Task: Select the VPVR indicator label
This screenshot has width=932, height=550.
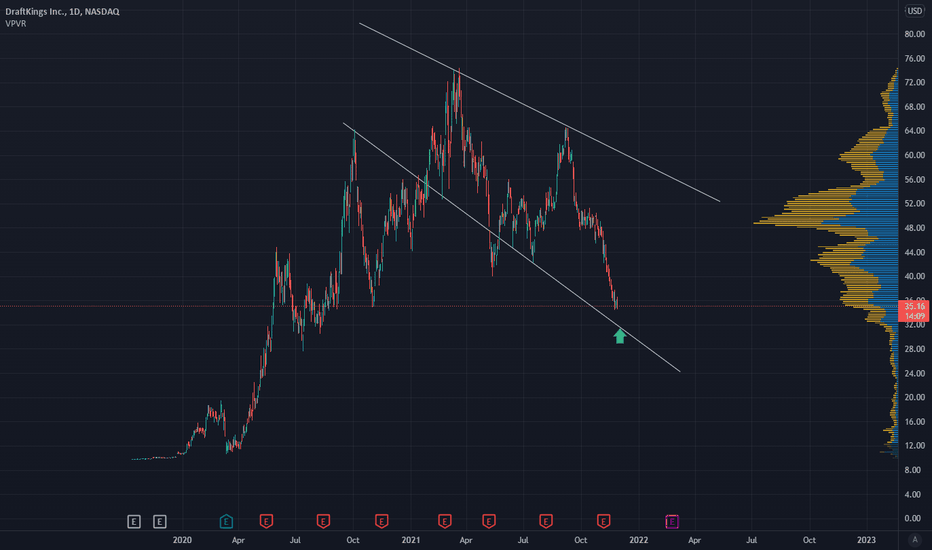Action: pyautogui.click(x=15, y=23)
